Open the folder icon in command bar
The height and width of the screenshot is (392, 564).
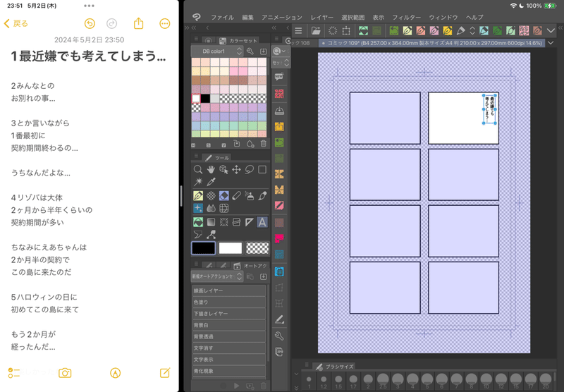pos(315,31)
